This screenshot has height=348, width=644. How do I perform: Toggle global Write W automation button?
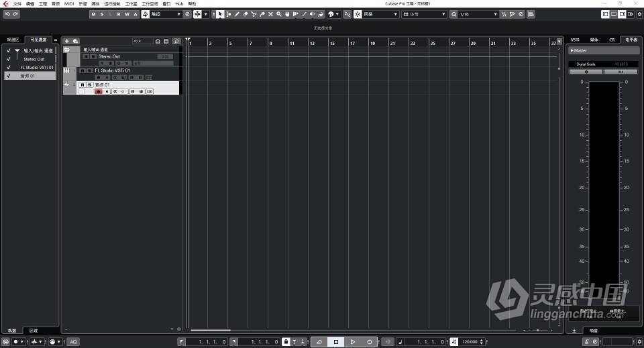click(x=127, y=14)
